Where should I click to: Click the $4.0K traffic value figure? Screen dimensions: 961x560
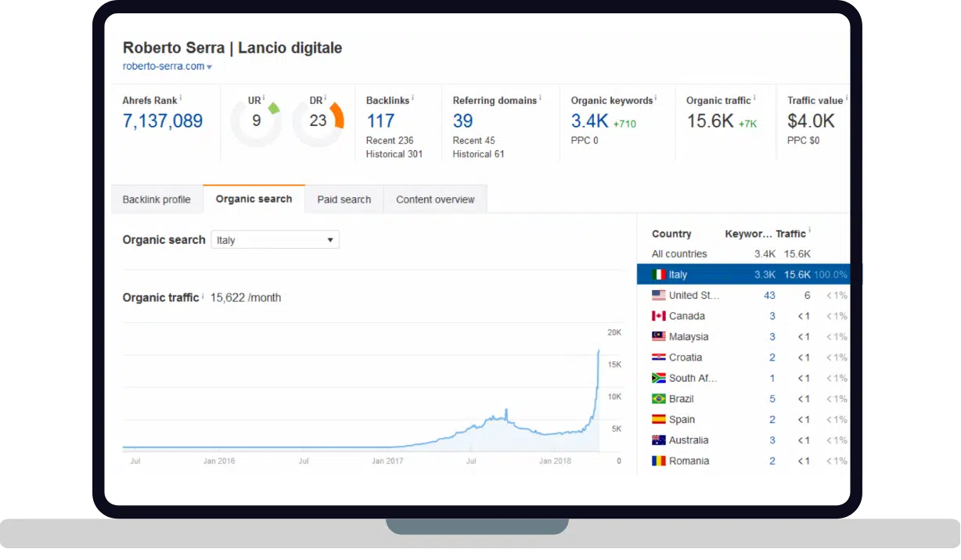(x=811, y=121)
